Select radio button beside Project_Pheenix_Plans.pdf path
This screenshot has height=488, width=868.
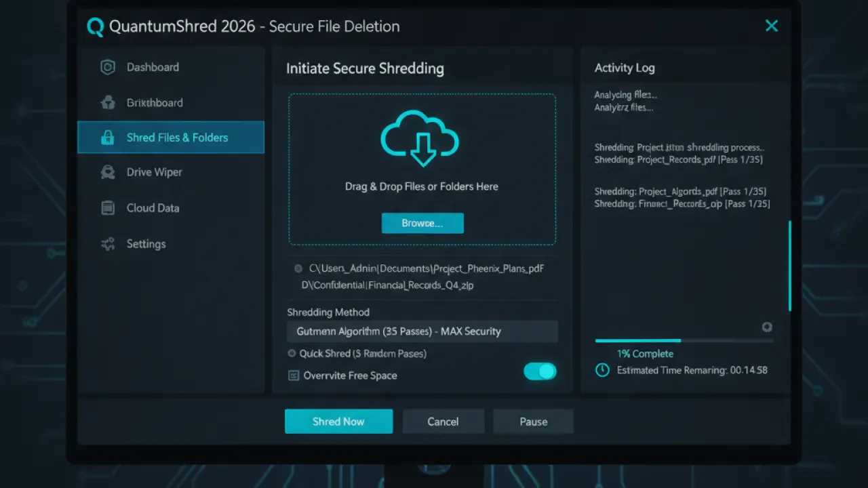(x=298, y=268)
